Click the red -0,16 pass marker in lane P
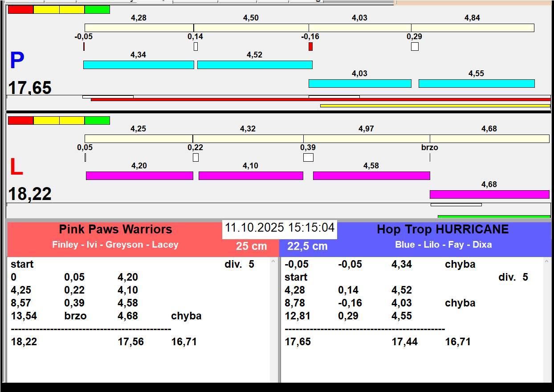The height and width of the screenshot is (392, 554). point(310,46)
